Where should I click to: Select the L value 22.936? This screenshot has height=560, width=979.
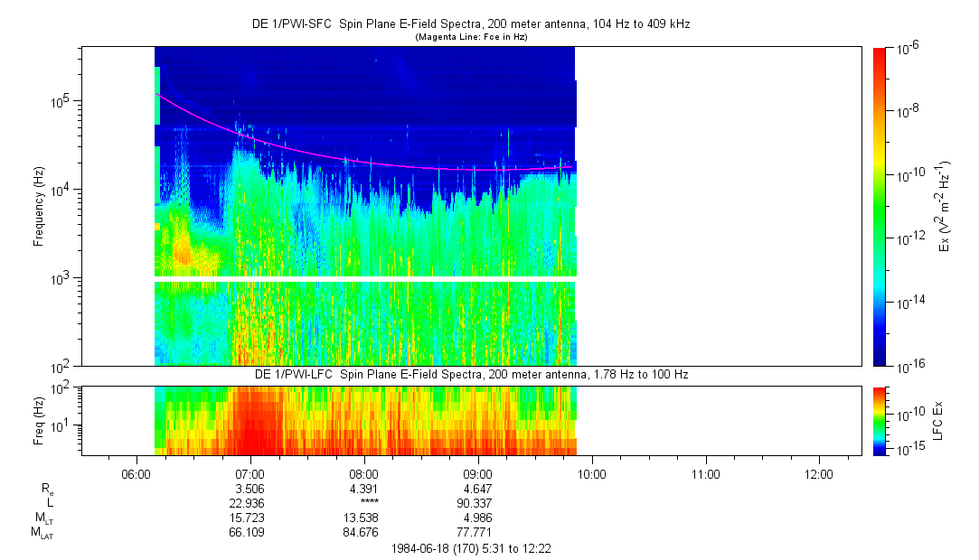point(249,502)
